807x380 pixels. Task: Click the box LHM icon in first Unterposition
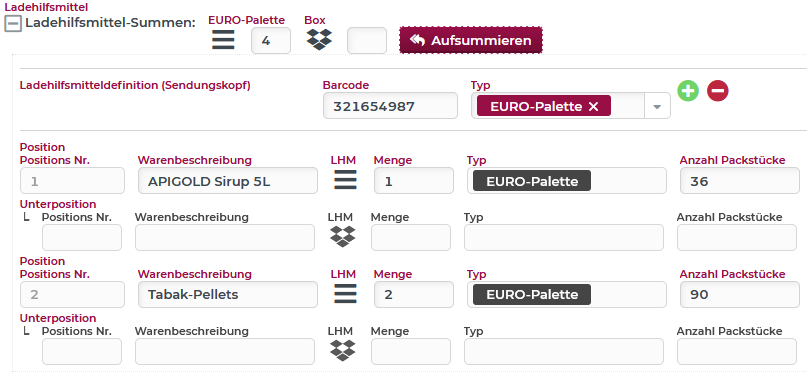(x=342, y=237)
